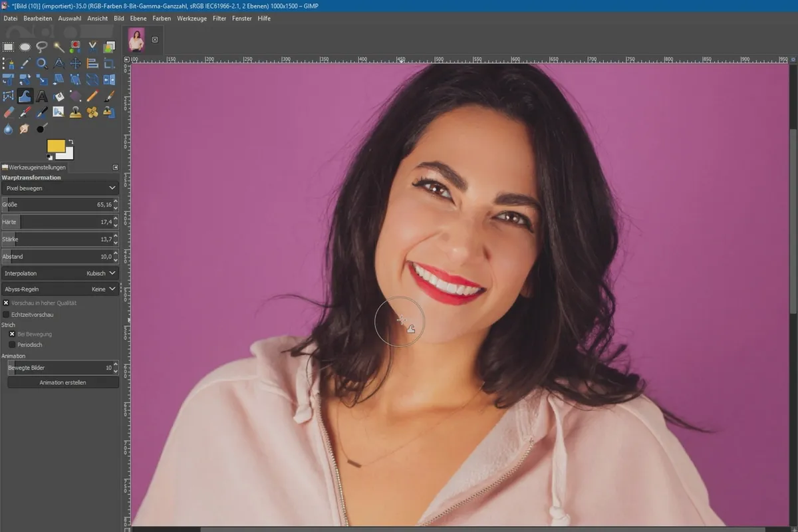Close the open image tab
The image size is (798, 532).
click(x=155, y=39)
